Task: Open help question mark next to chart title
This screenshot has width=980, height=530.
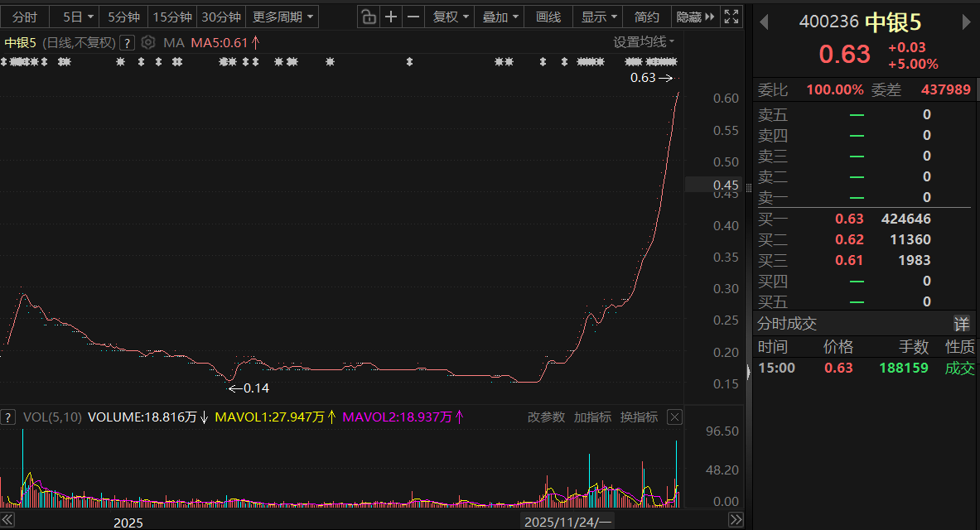Action: 127,43
